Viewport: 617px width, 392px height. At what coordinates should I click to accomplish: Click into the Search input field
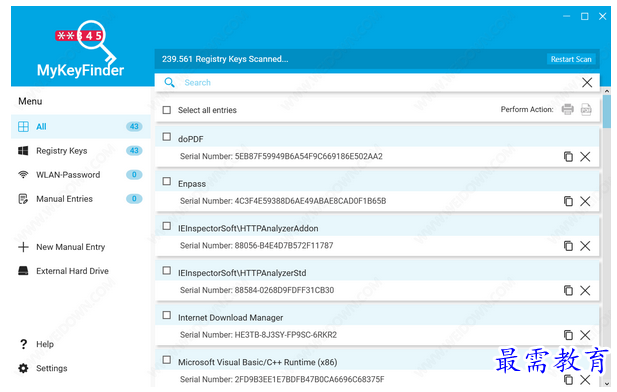377,82
